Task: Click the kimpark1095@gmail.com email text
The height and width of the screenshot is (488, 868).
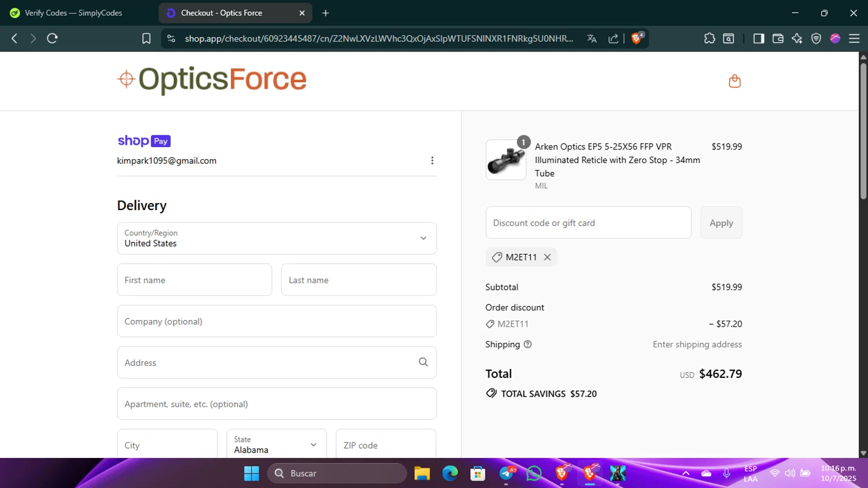Action: pyautogui.click(x=167, y=160)
